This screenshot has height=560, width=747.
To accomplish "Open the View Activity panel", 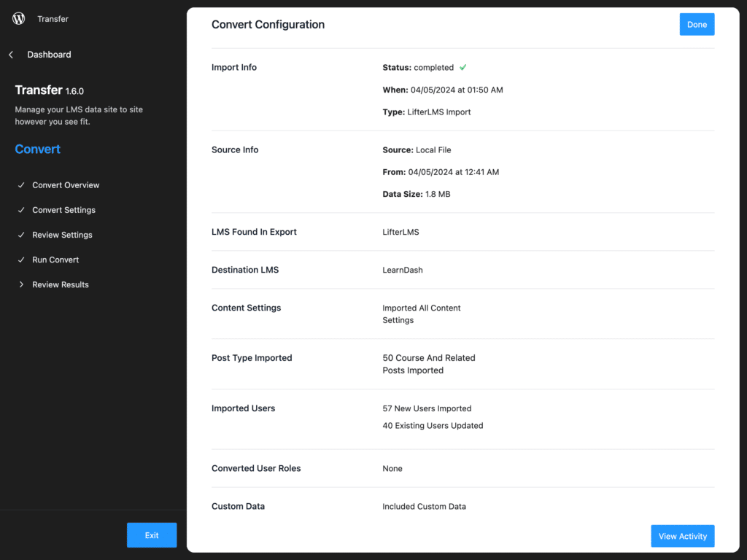I will tap(682, 536).
